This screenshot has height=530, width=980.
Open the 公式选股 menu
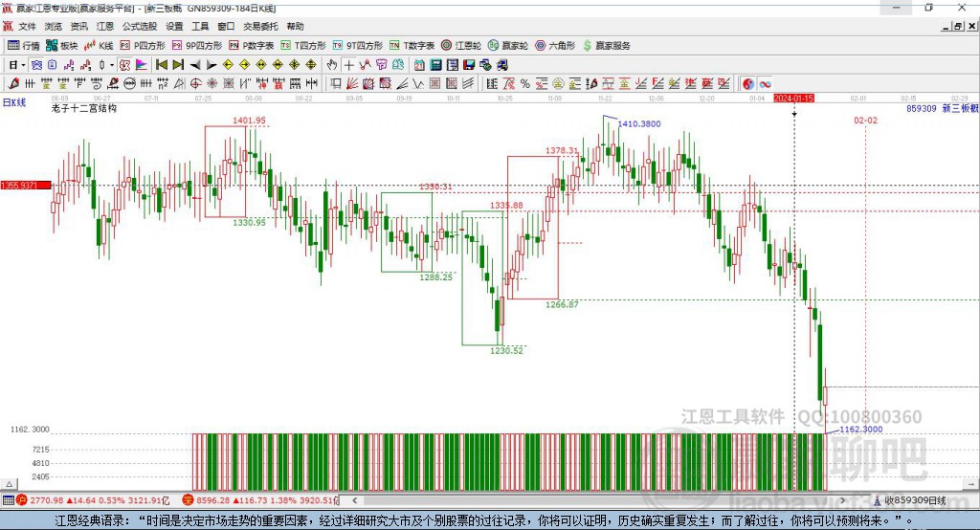(140, 26)
